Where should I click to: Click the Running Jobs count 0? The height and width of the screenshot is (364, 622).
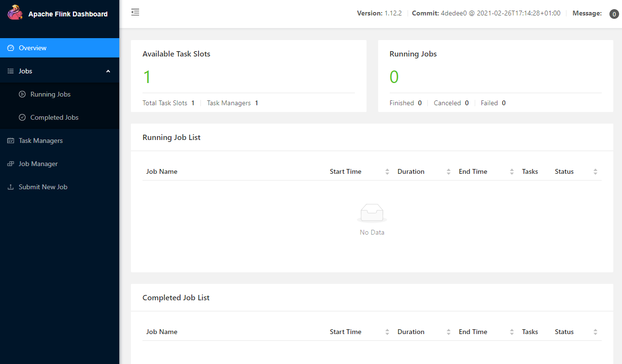point(394,77)
